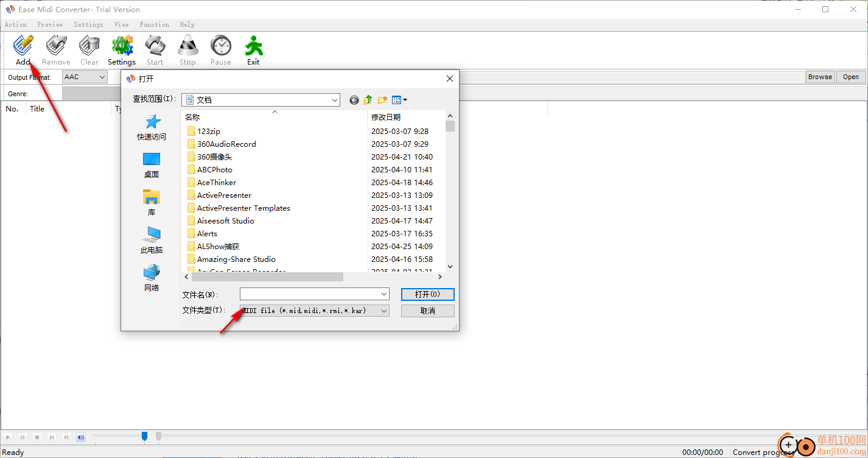Select the 123zip folder

pyautogui.click(x=208, y=131)
